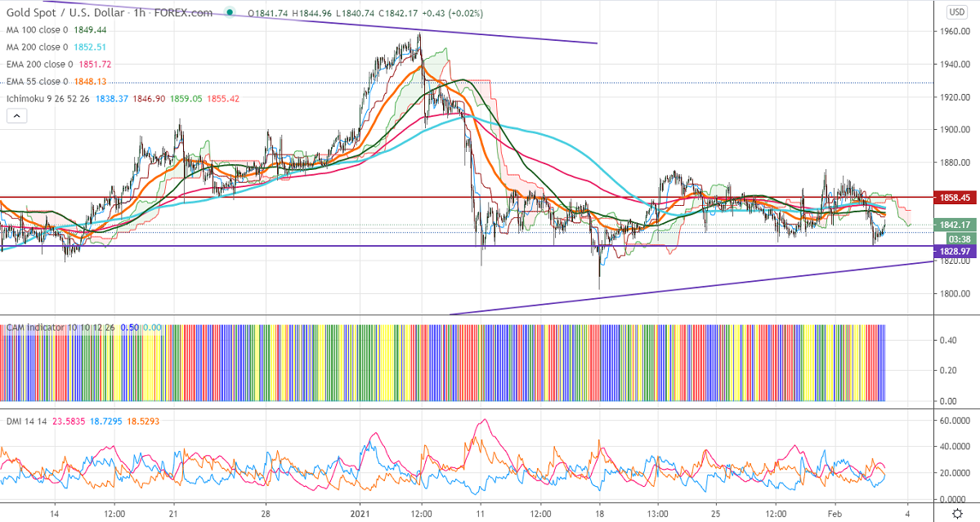Select the CAM indicator legend label

61,328
